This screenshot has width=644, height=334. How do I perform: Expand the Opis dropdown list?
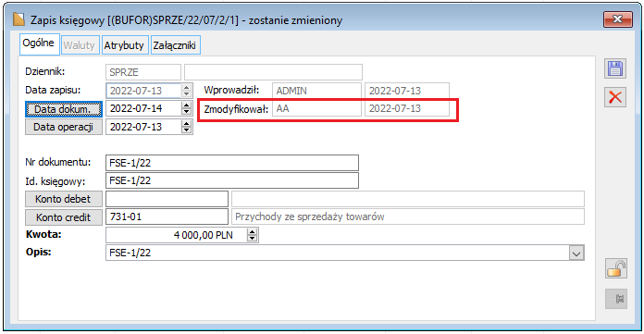(576, 254)
